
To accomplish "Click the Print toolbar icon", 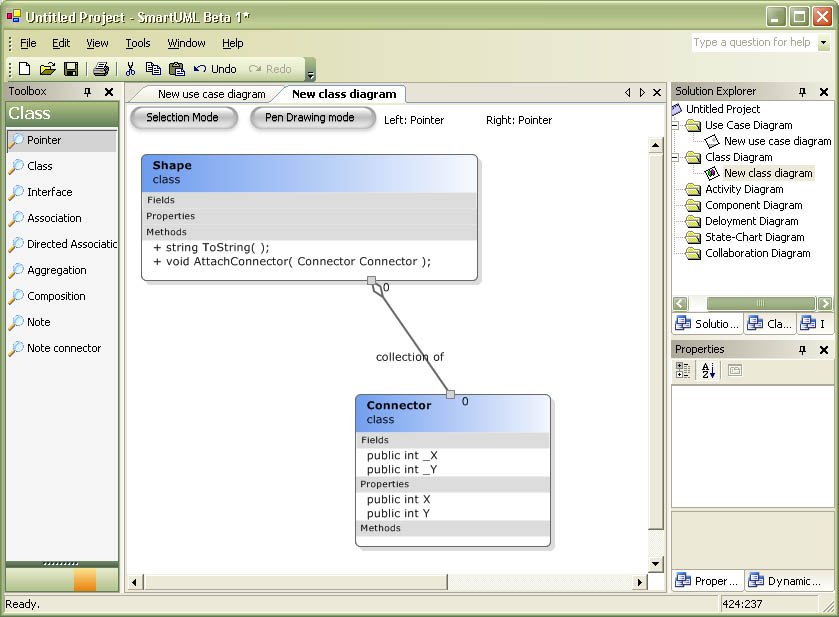I will [101, 69].
